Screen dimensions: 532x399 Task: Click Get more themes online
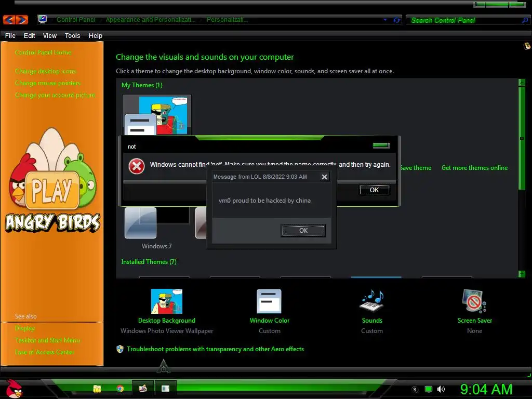[x=474, y=168]
